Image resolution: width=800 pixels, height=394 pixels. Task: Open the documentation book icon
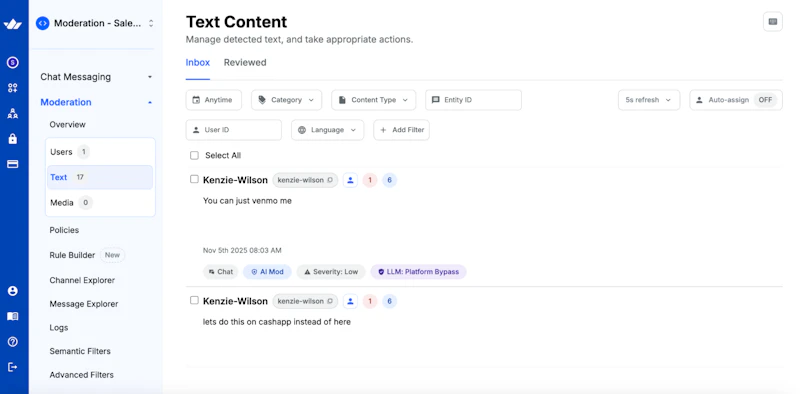[x=13, y=316]
